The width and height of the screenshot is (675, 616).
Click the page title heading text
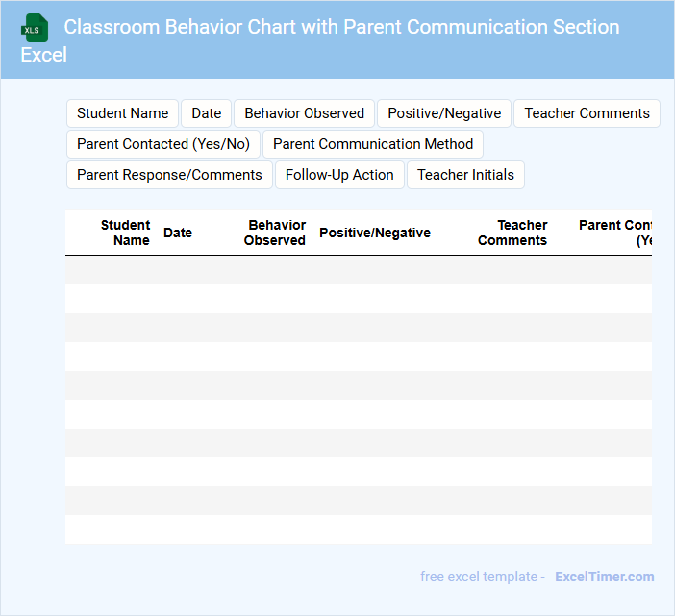[x=341, y=27]
